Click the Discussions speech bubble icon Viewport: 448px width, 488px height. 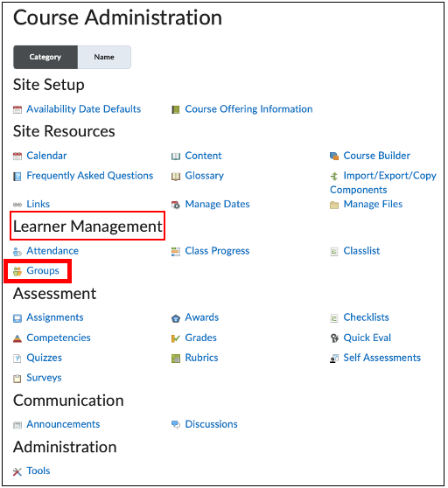(176, 425)
